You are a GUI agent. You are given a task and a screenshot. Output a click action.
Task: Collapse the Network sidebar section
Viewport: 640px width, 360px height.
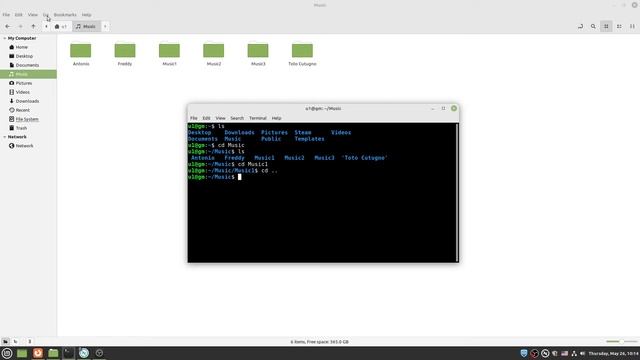[4, 137]
